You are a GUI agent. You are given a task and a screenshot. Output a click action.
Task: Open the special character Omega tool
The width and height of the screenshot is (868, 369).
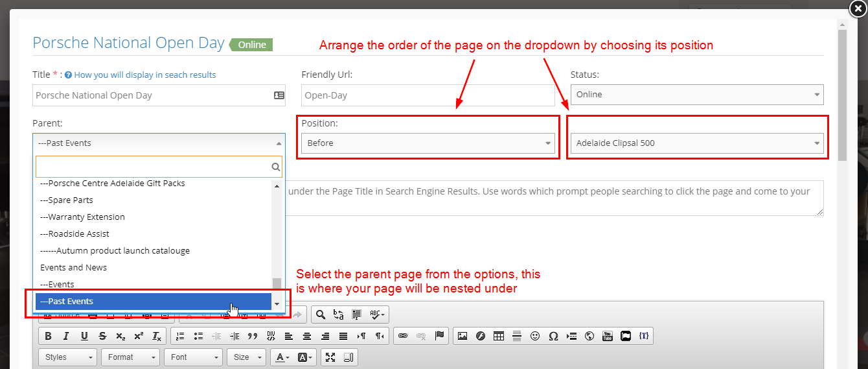553,336
